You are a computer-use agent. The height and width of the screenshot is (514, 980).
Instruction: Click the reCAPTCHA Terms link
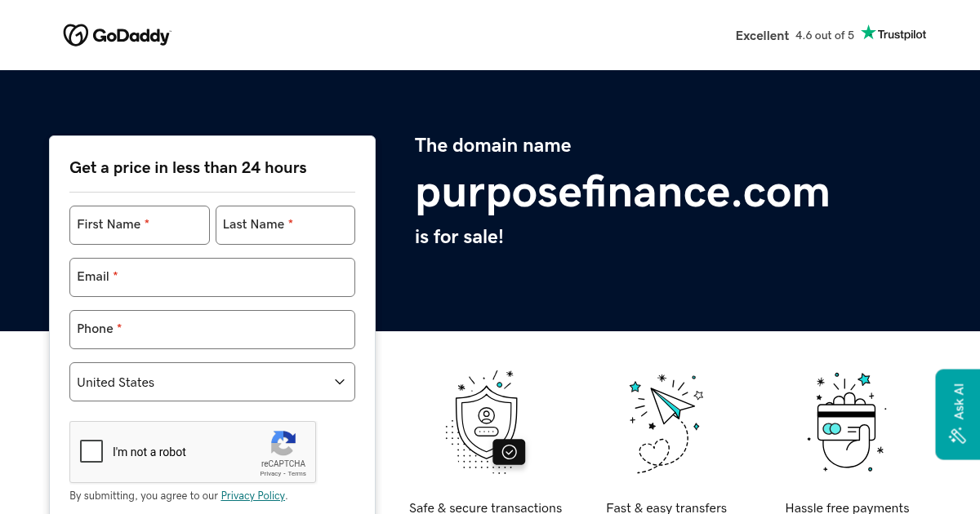point(296,473)
